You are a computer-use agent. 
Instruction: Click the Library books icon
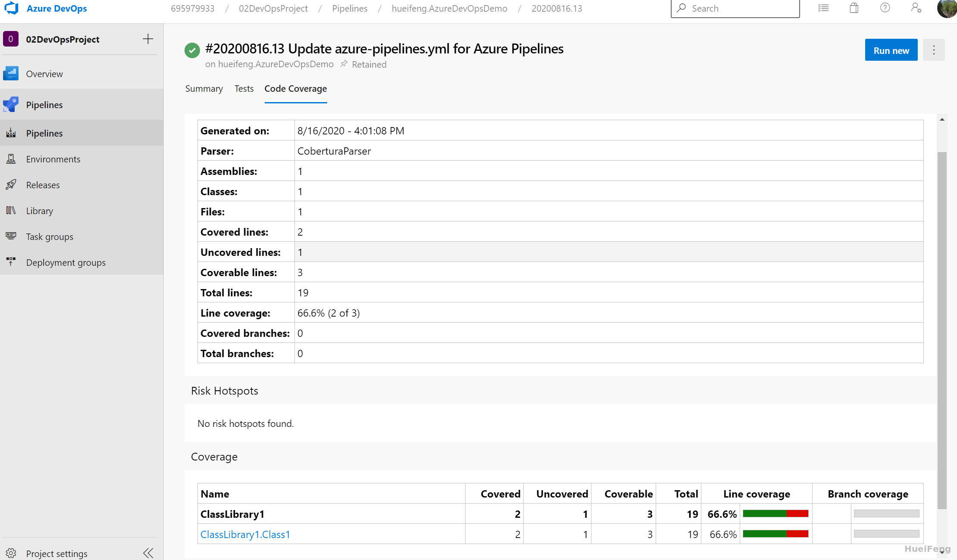[x=11, y=211]
